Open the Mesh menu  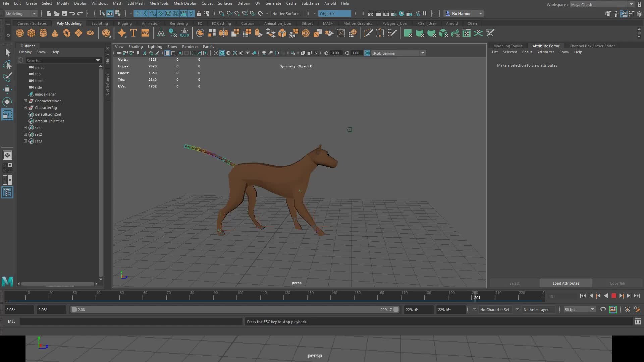tap(118, 3)
